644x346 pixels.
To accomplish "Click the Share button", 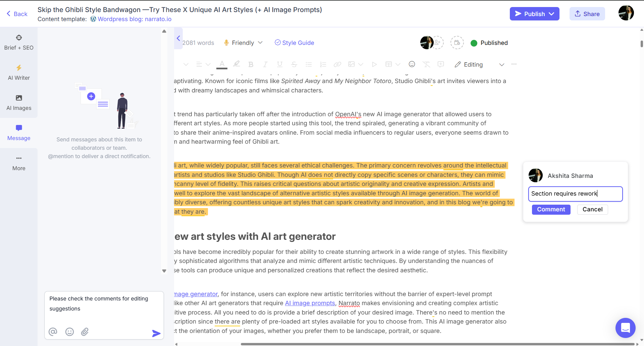I will coord(587,14).
